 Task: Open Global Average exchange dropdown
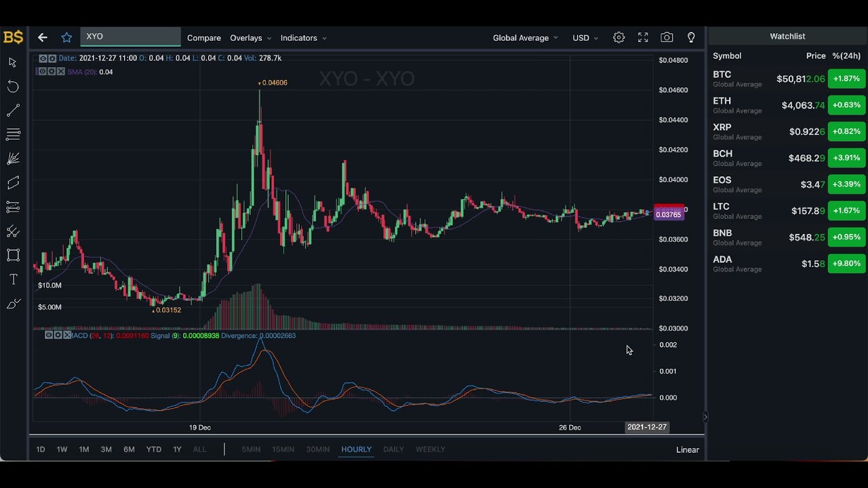click(x=526, y=38)
